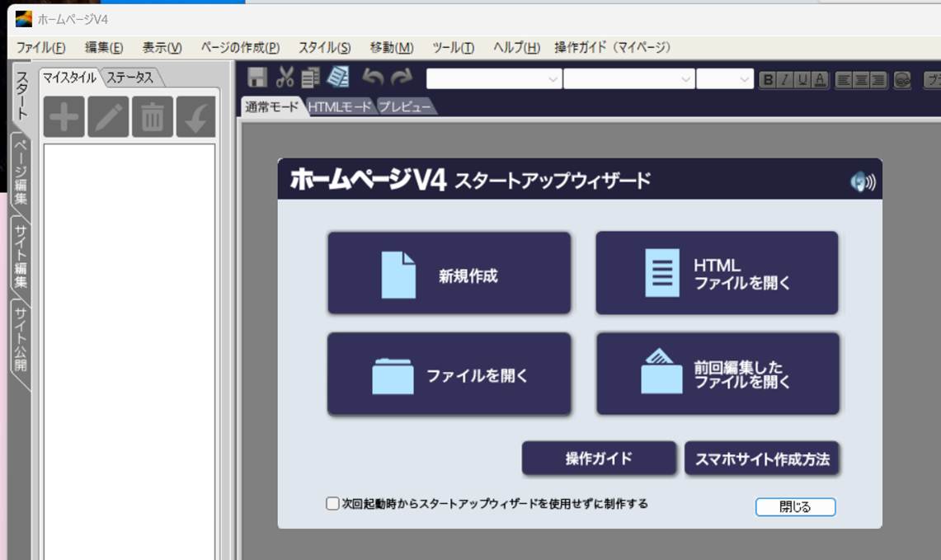Switch to the ステータス tab
Screen dimensions: 941x560
pyautogui.click(x=130, y=78)
